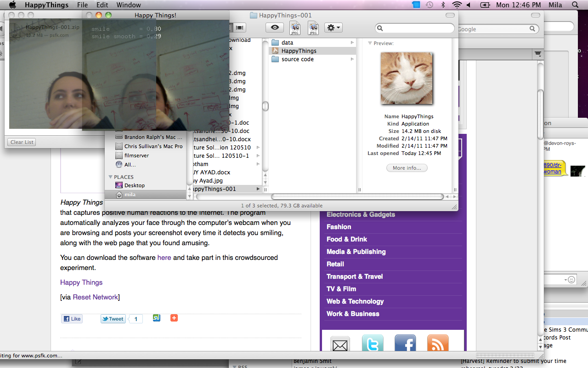Open the Window menu

(129, 5)
